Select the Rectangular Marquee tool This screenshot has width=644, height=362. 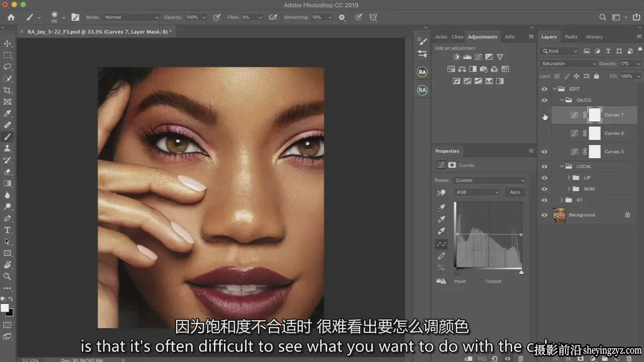tap(8, 55)
